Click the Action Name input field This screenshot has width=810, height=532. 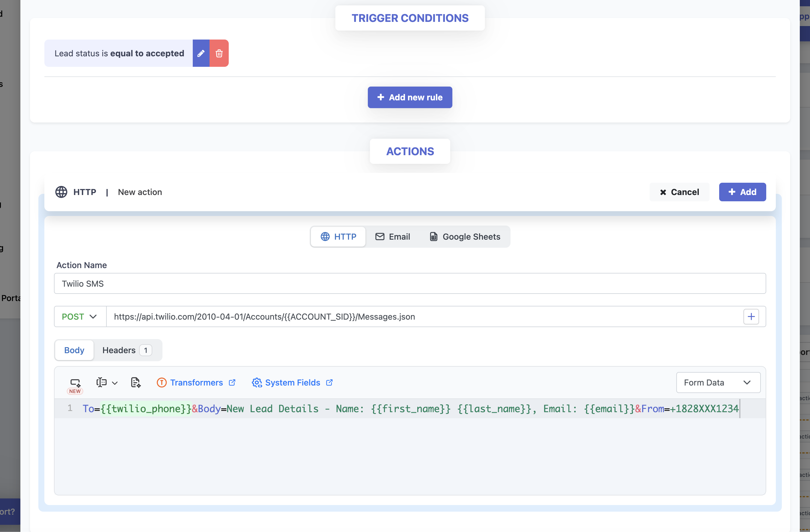(x=409, y=283)
